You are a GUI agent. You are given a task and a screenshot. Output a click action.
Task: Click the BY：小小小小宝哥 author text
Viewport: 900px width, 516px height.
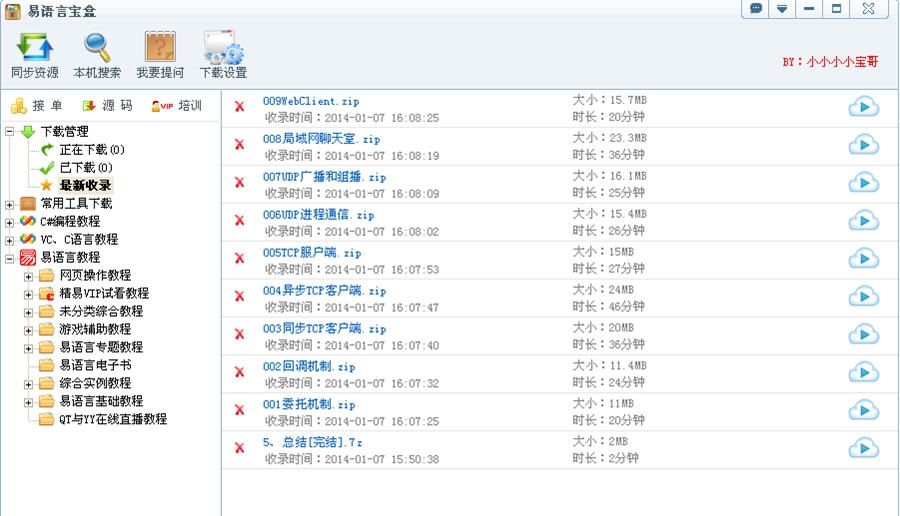point(830,62)
